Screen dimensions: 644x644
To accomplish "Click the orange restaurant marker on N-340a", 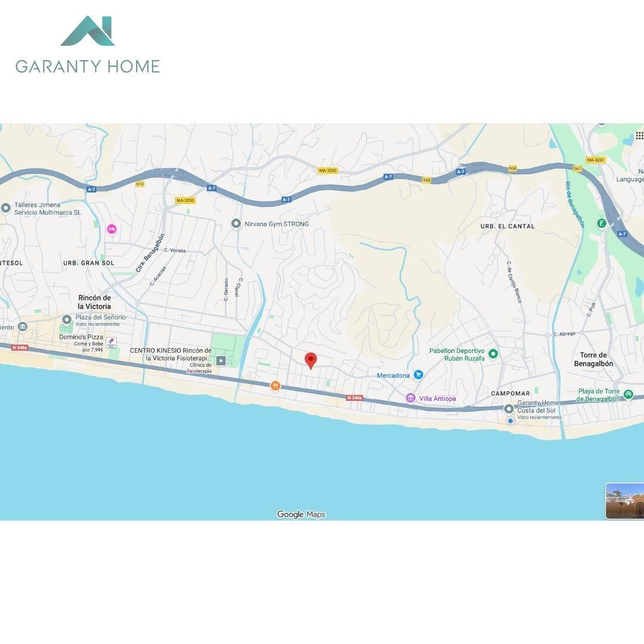I will (275, 386).
